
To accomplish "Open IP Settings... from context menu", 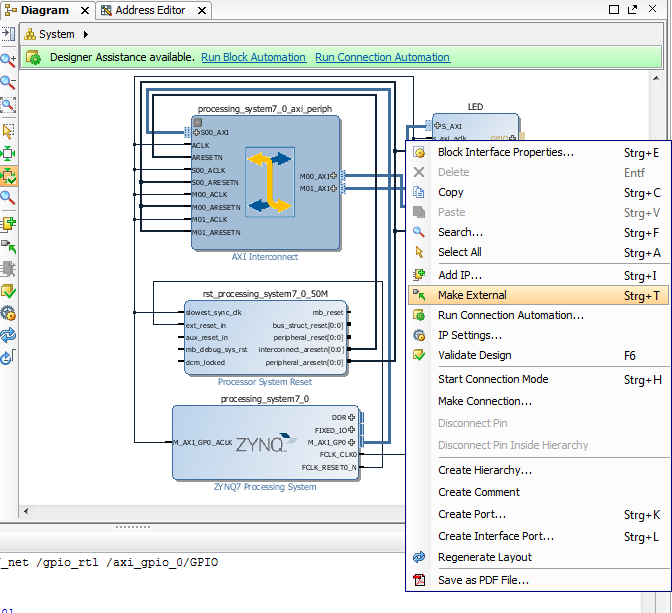I will pyautogui.click(x=538, y=335).
